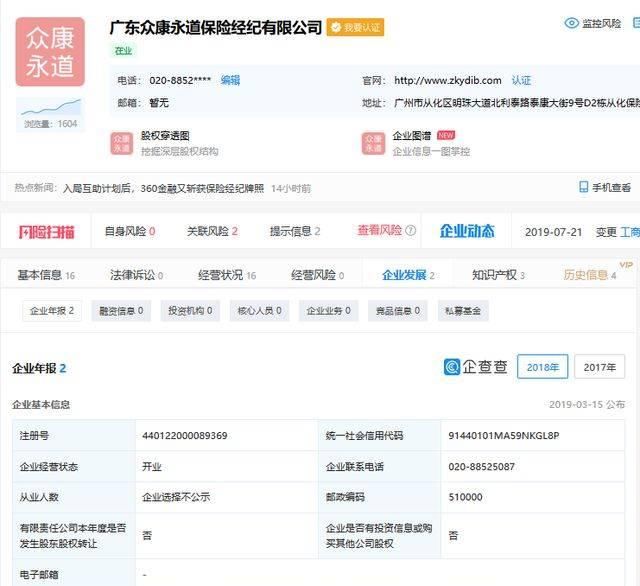Viewport: 640px width, 586px height.
Task: Switch to the 经营风险 tab
Action: (318, 275)
